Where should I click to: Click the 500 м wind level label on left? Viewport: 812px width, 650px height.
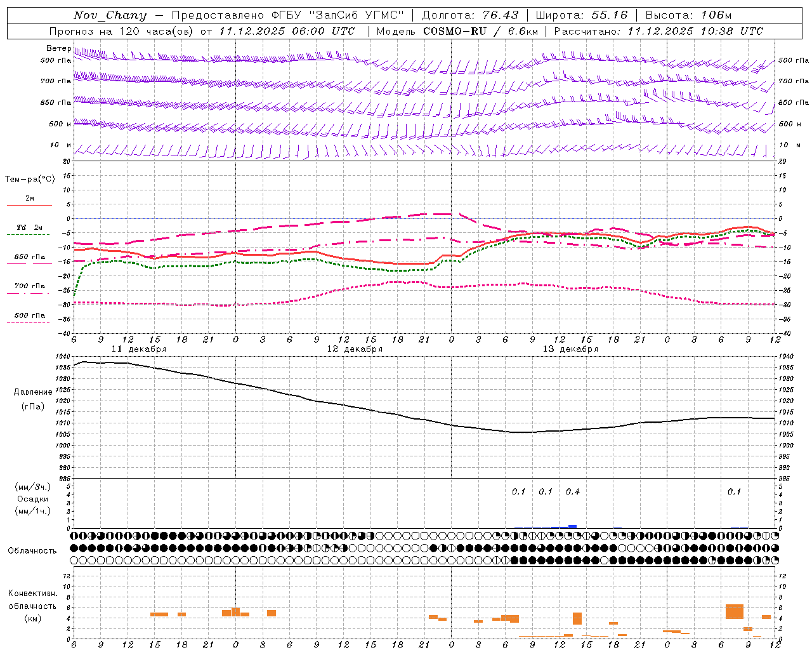click(x=60, y=124)
